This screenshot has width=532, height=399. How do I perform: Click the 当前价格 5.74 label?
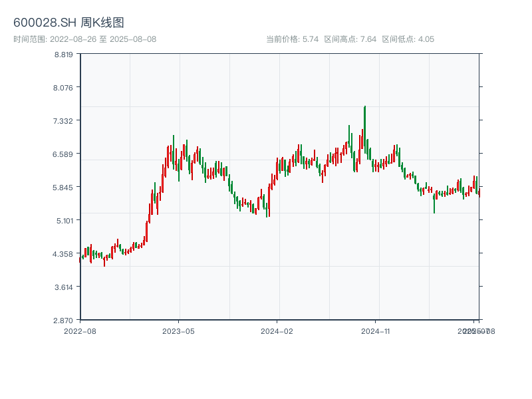point(293,39)
